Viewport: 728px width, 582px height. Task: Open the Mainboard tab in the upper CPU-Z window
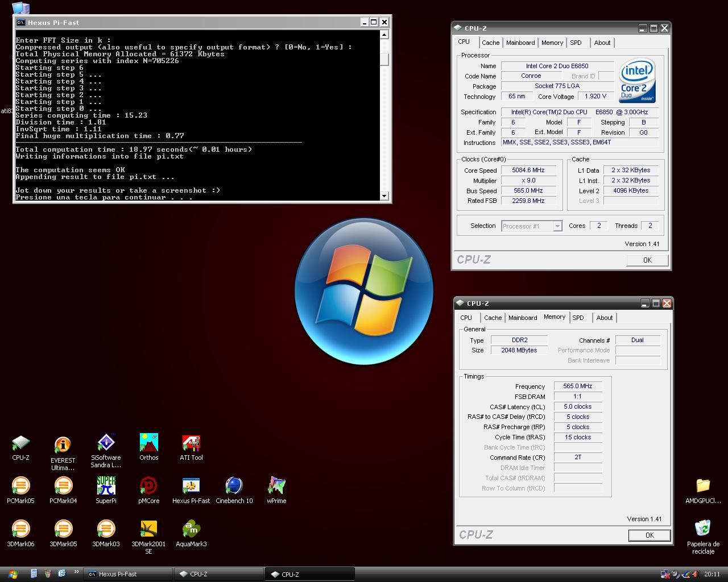coord(520,43)
